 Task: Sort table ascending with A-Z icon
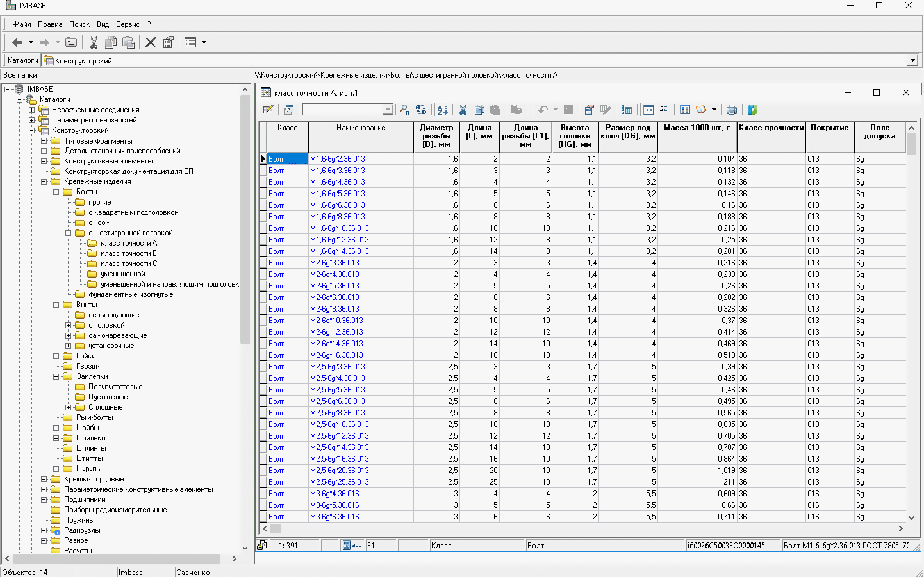[442, 110]
